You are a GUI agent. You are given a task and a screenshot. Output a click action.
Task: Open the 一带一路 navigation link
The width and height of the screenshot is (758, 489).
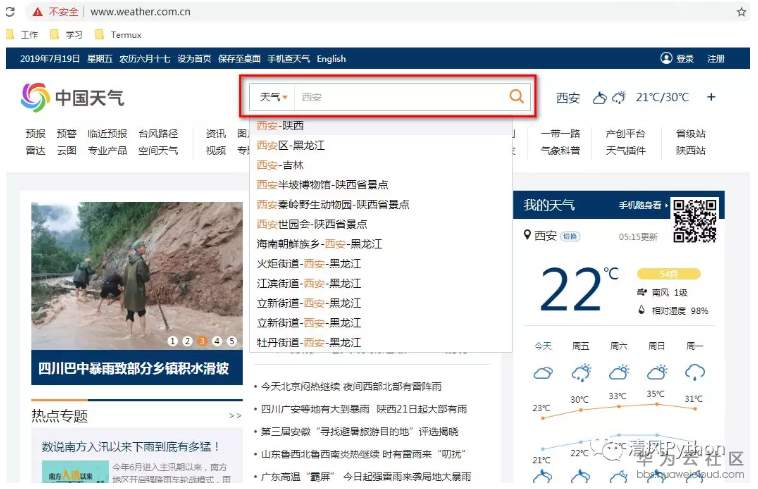pyautogui.click(x=560, y=133)
